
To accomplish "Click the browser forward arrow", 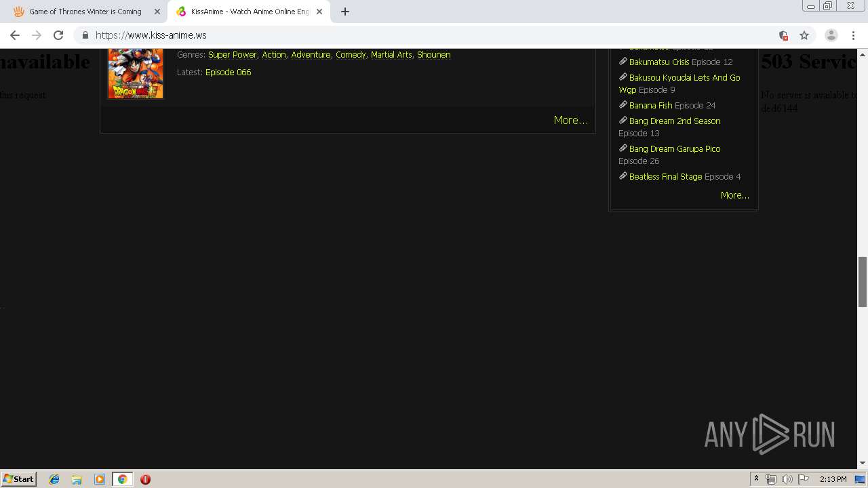I will point(37,35).
